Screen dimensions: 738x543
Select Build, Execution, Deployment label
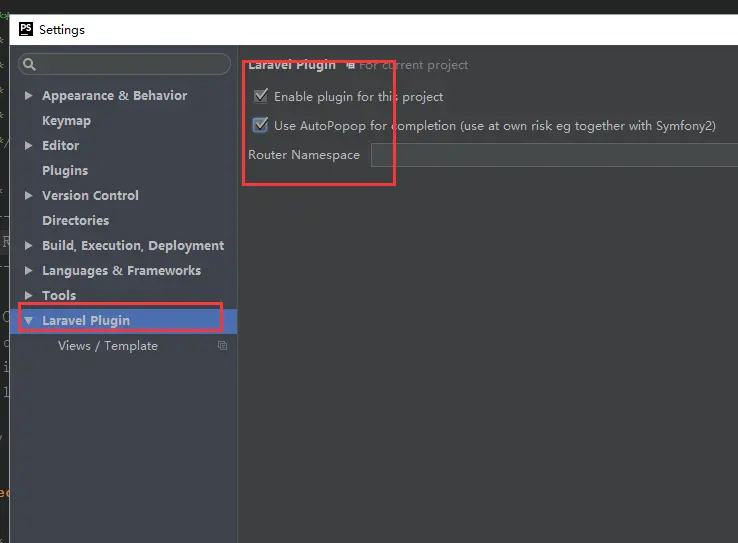(133, 246)
